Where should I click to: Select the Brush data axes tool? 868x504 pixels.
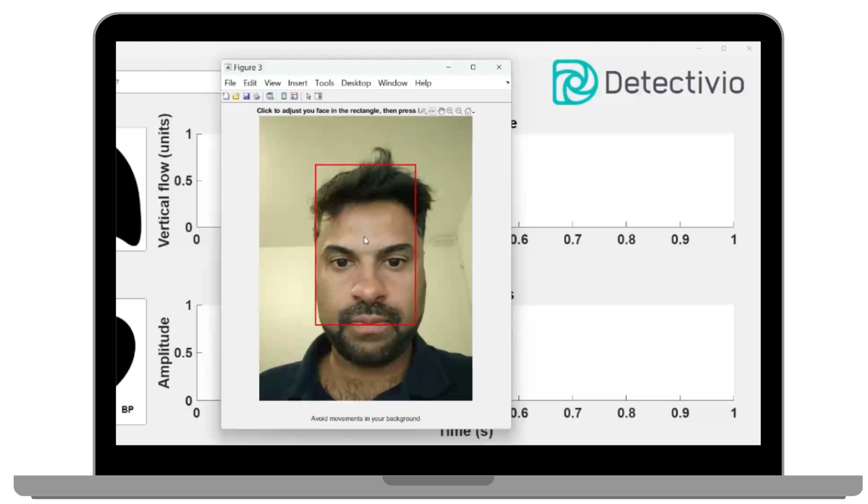423,111
